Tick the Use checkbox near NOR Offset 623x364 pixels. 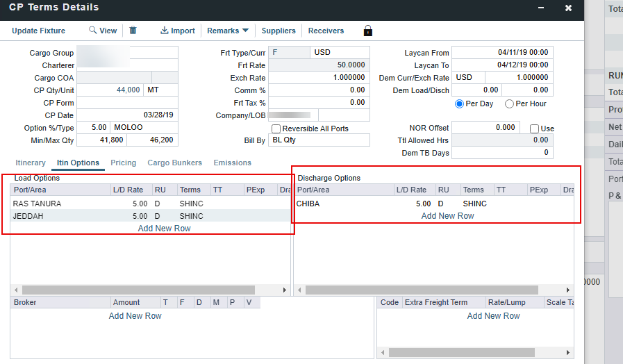tap(534, 129)
